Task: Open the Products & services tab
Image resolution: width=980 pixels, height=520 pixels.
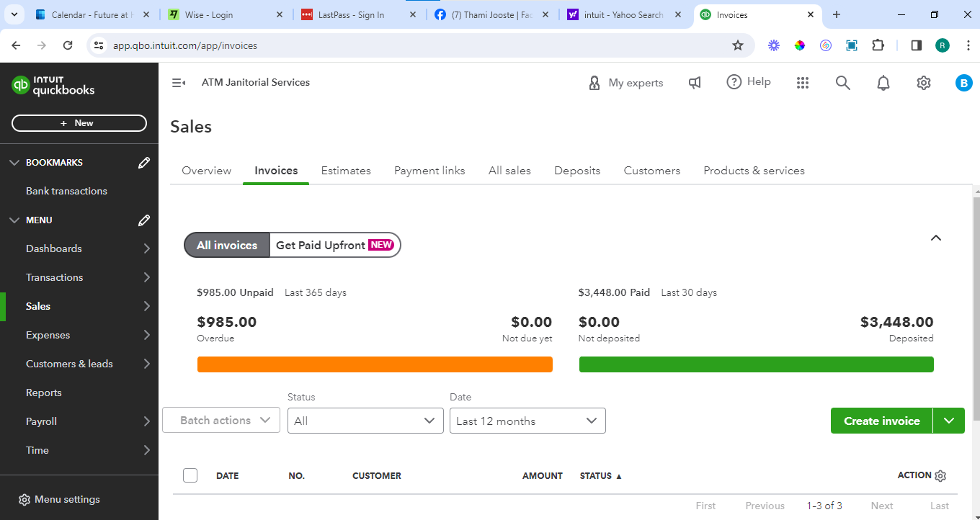Action: pos(754,171)
